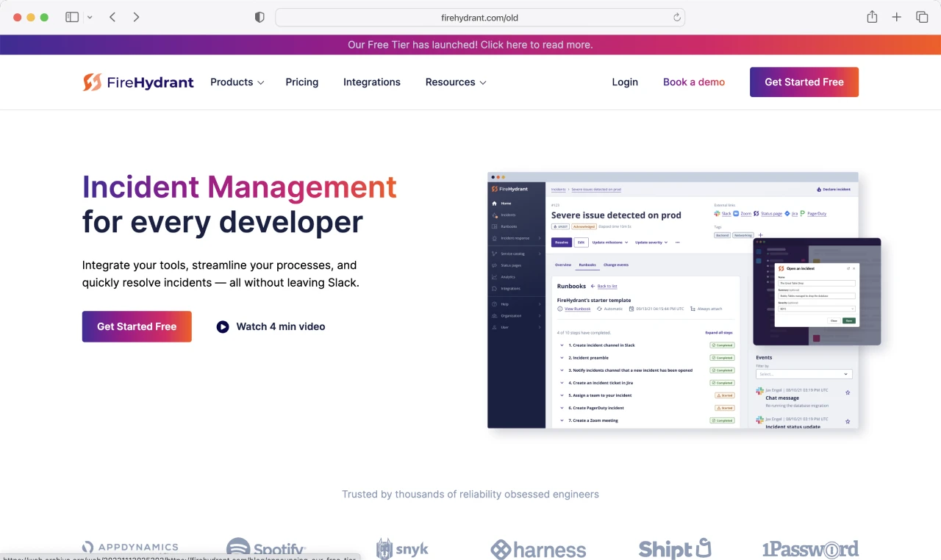Image resolution: width=941 pixels, height=560 pixels.
Task: Open the Pricing page
Action: pyautogui.click(x=302, y=82)
